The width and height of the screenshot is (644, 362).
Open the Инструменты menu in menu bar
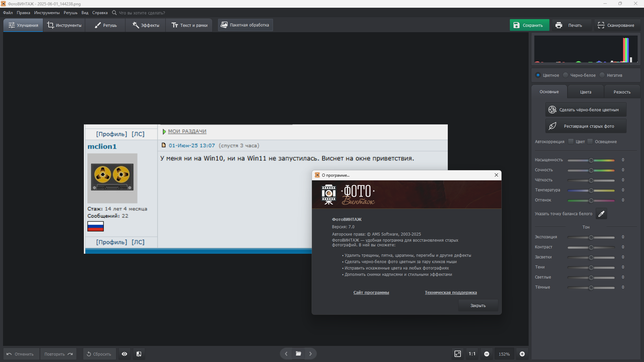point(47,13)
